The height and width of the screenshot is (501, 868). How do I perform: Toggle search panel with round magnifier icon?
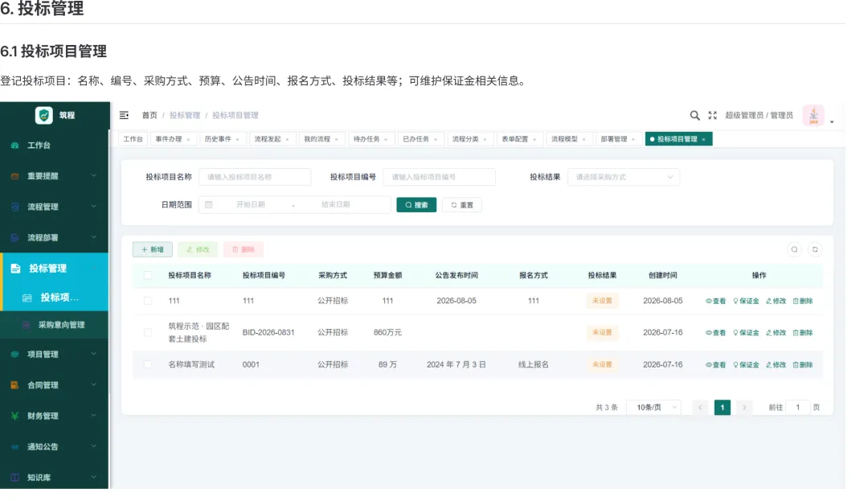[x=794, y=249]
